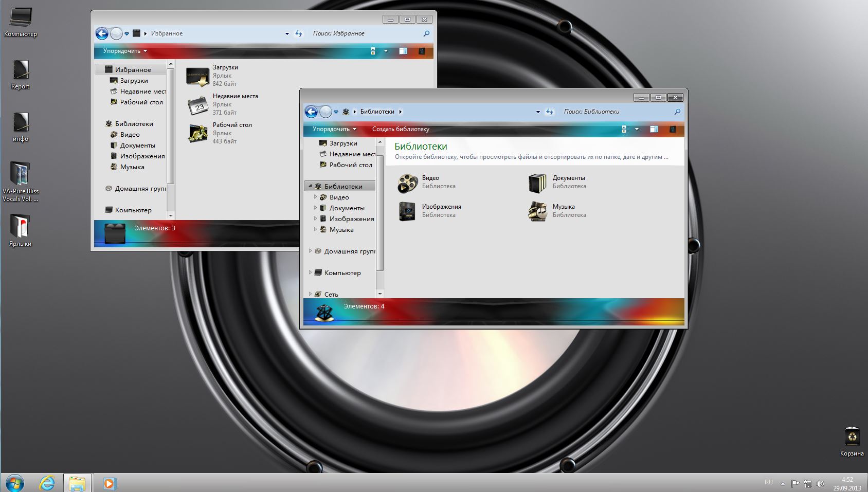Open help in Библиотеки window toolbar
Viewport: 868px width, 492px height.
(x=673, y=129)
